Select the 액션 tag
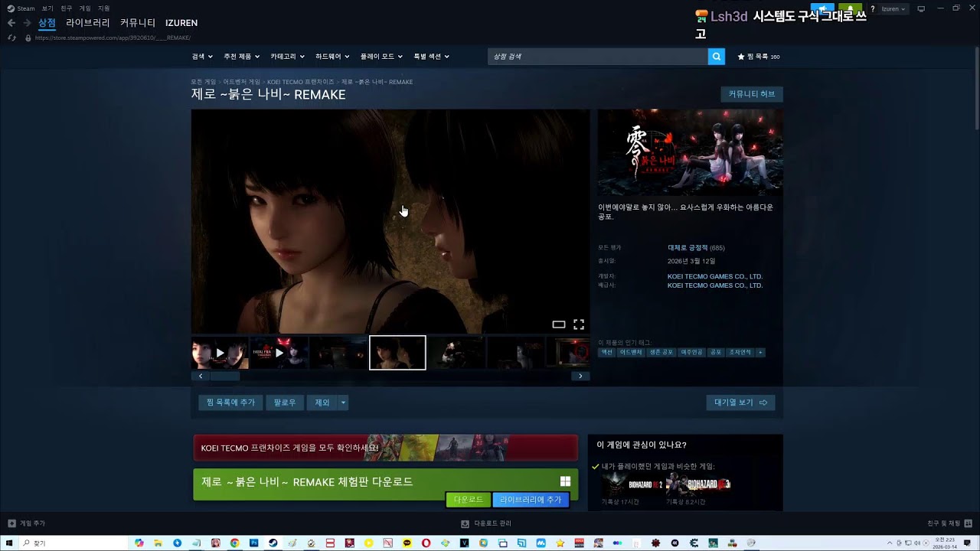The width and height of the screenshot is (980, 551). 607,353
